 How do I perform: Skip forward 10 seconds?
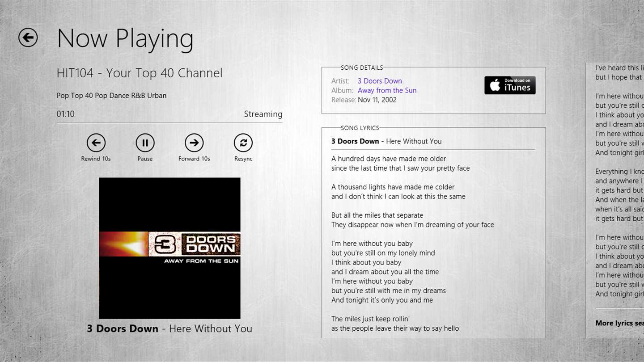click(194, 143)
